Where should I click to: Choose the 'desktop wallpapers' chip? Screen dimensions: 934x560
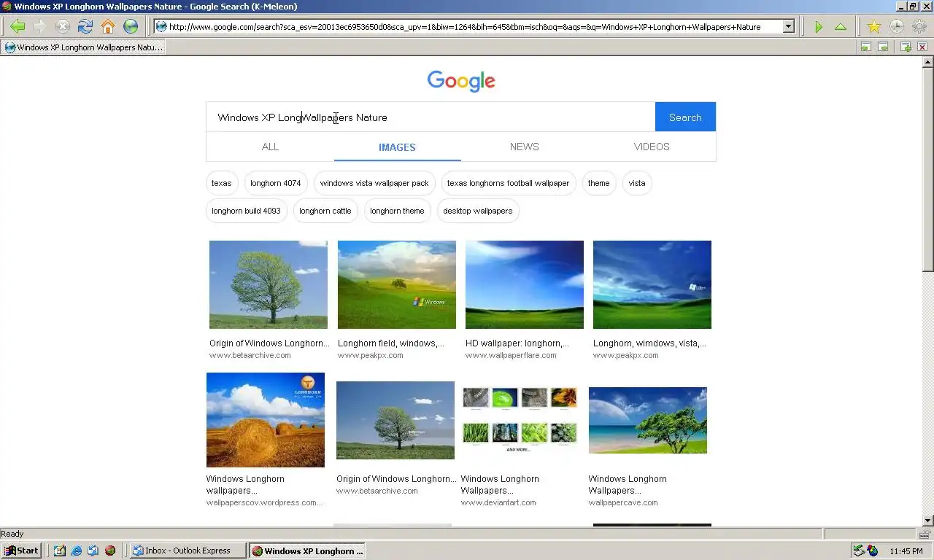[477, 211]
